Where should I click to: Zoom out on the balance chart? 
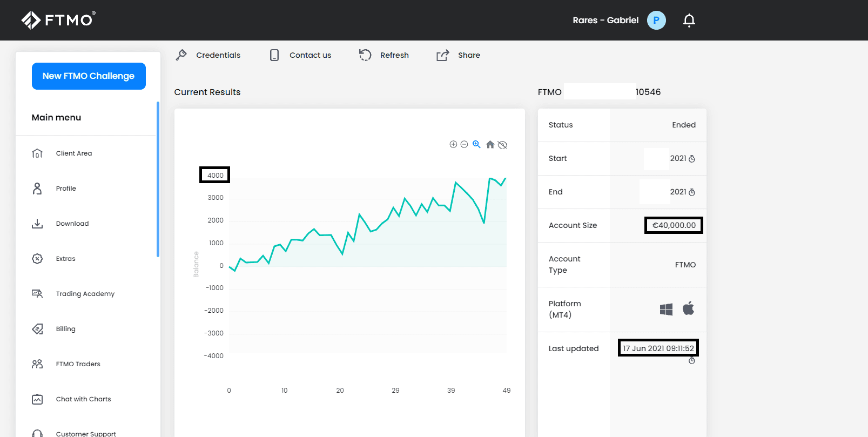click(x=464, y=144)
